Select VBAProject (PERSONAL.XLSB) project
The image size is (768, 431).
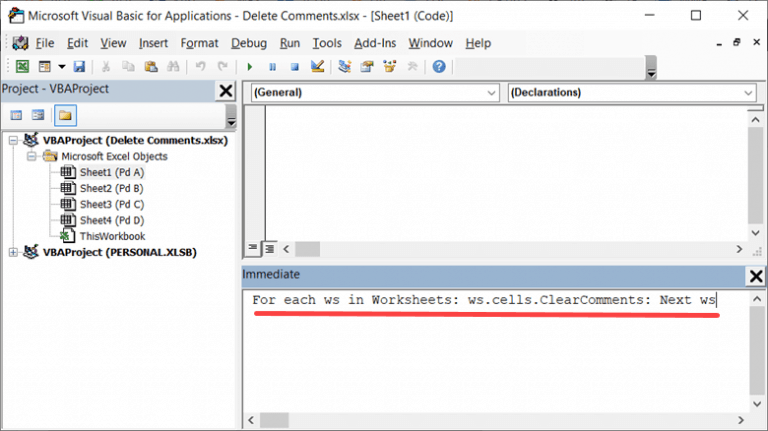pos(120,252)
